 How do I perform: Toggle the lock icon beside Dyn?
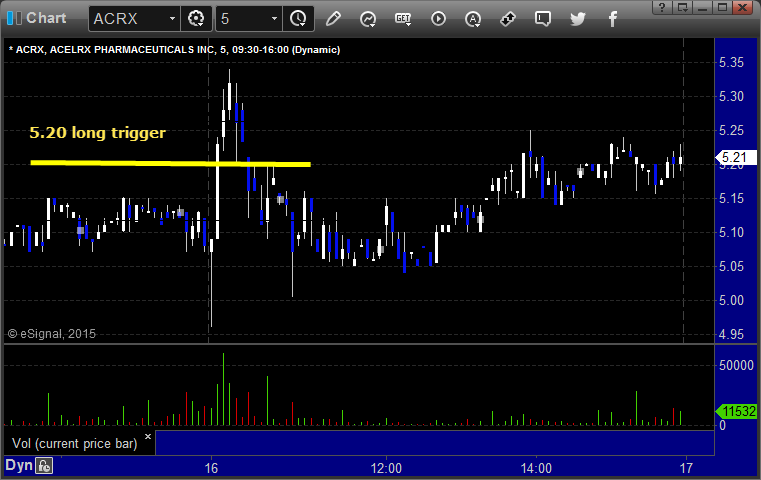point(44,466)
